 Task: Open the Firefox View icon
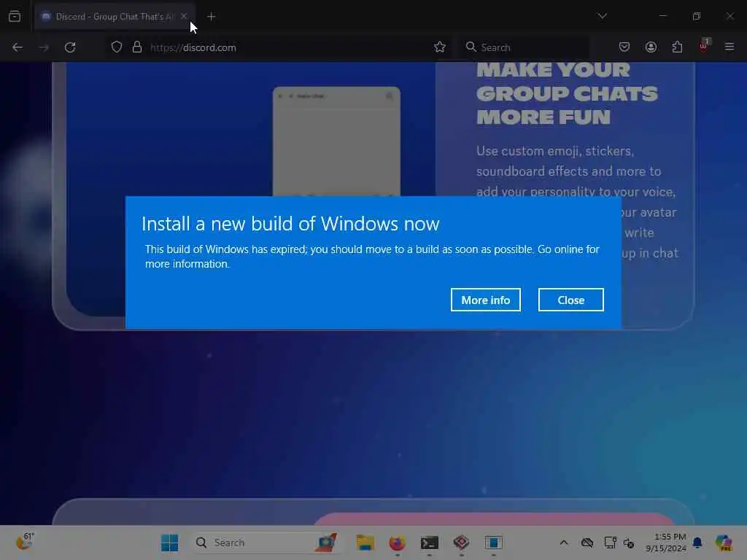[15, 16]
